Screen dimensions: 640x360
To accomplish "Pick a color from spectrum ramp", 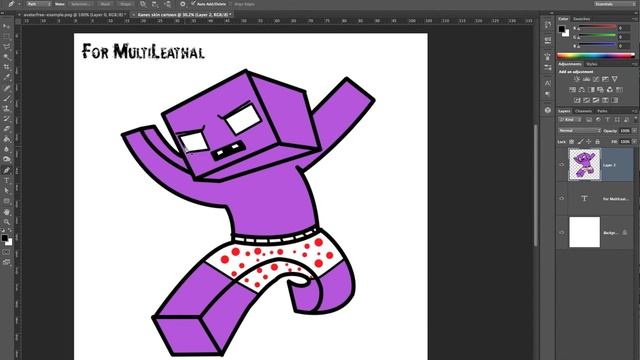I will point(596,56).
